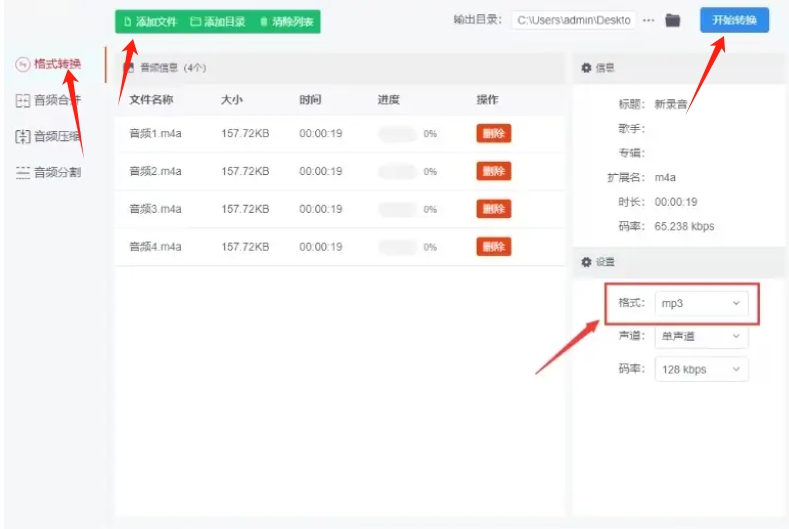Click the 音频压缩 compress icon
Viewport: 789px width, 529px height.
coord(23,136)
